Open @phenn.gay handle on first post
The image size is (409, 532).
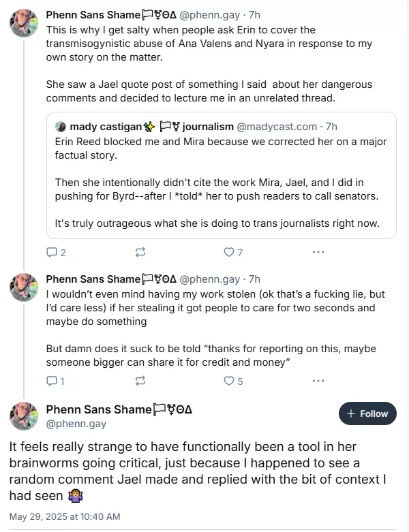pyautogui.click(x=209, y=14)
